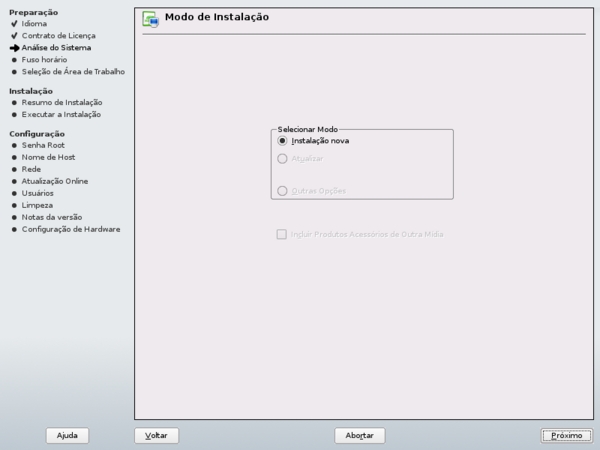600x450 pixels.
Task: Click the Atualização Online step
Action: click(x=55, y=181)
